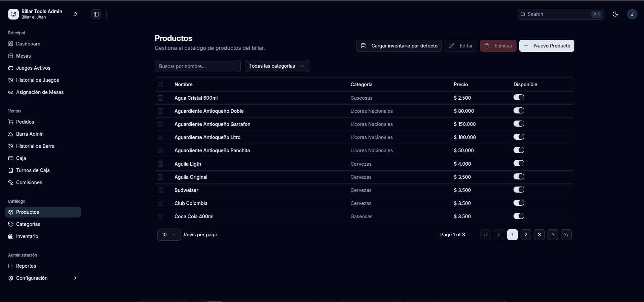Click the Mesas table icon
The height and width of the screenshot is (302, 644).
[x=11, y=56]
